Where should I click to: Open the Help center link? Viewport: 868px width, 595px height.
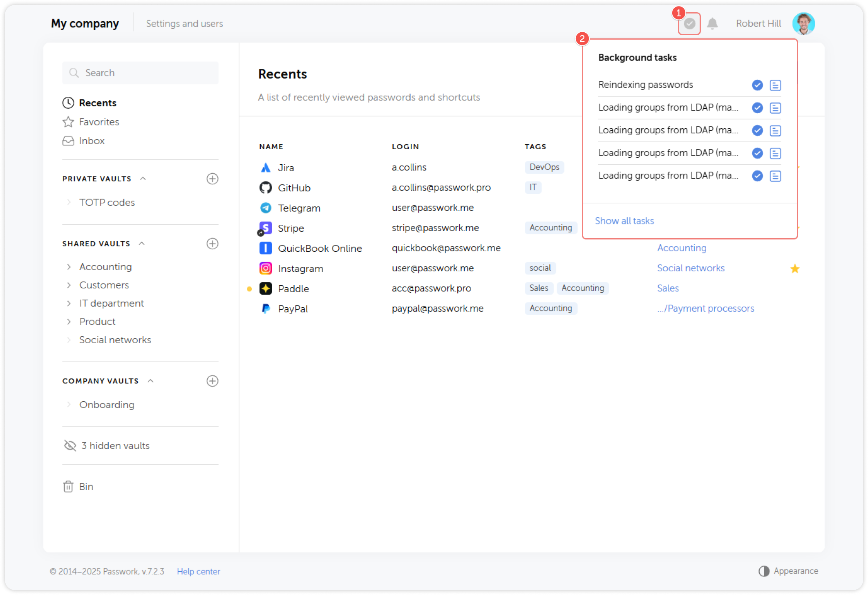coord(198,571)
